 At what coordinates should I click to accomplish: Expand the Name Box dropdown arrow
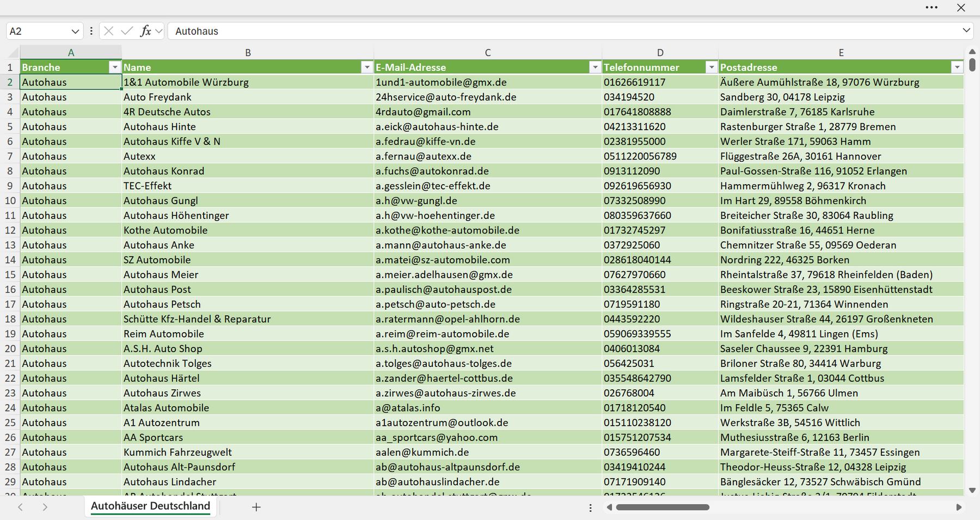(x=75, y=32)
